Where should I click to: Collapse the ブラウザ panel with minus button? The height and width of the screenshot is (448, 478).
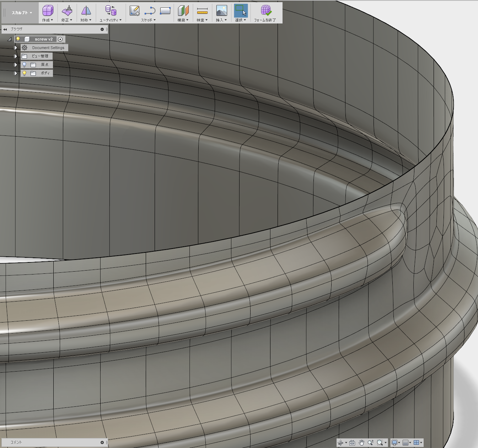coord(102,29)
